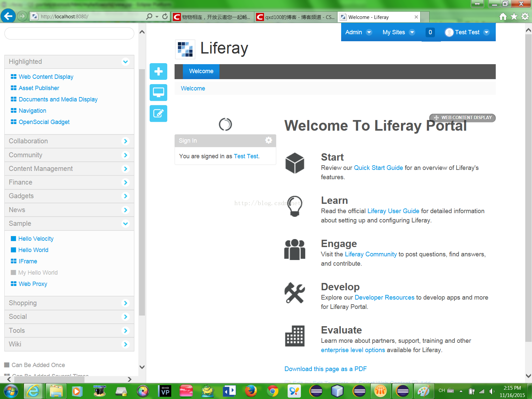
Task: Click the Web Content Display portlet badge
Action: coord(463,118)
